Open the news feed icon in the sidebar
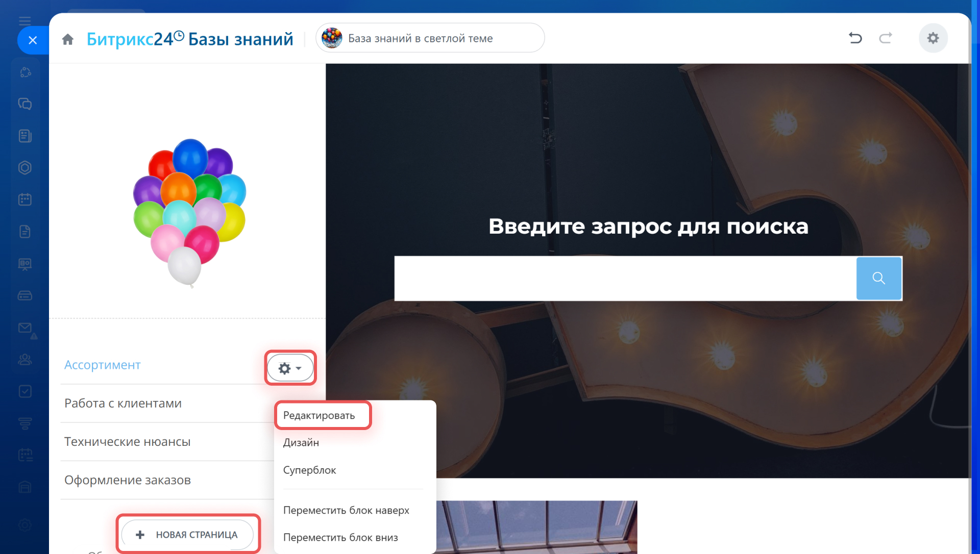The width and height of the screenshot is (980, 554). 25,136
